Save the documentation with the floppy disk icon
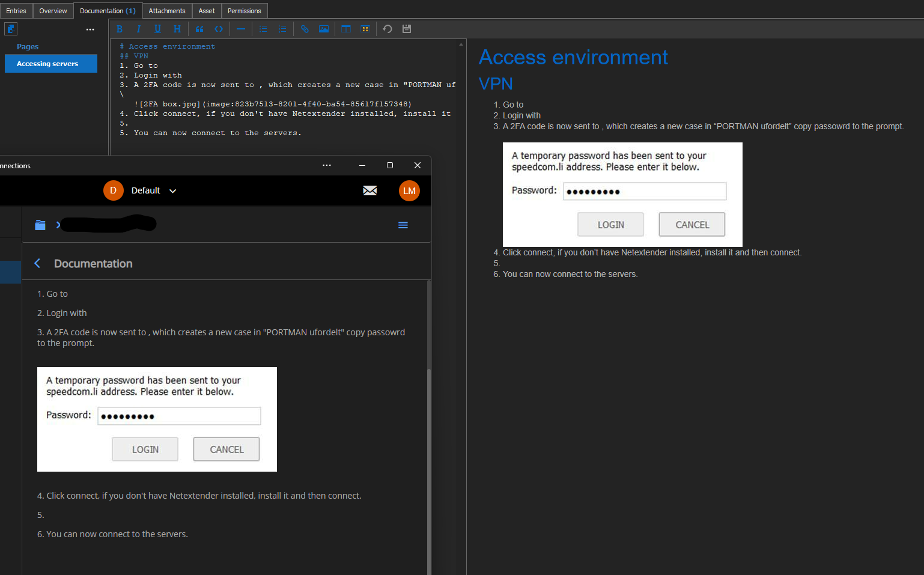 coord(407,29)
